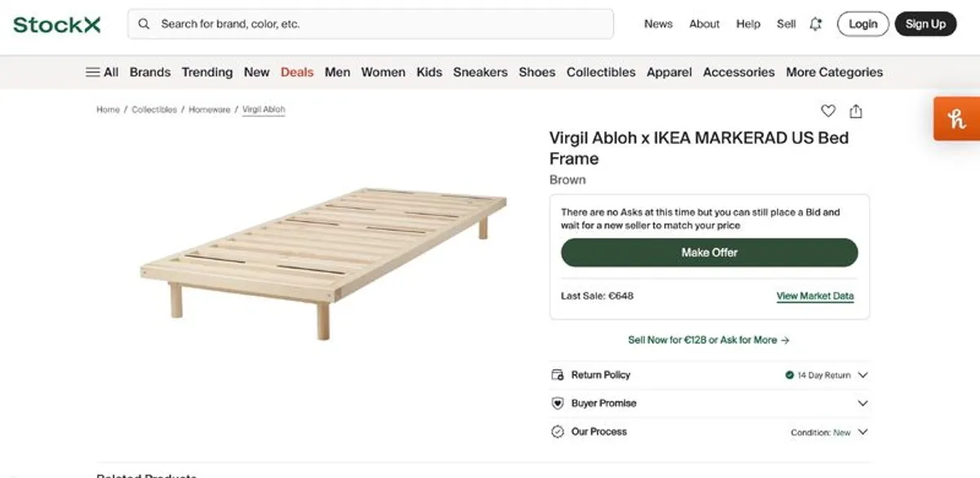Open the Deals menu item

(x=296, y=72)
